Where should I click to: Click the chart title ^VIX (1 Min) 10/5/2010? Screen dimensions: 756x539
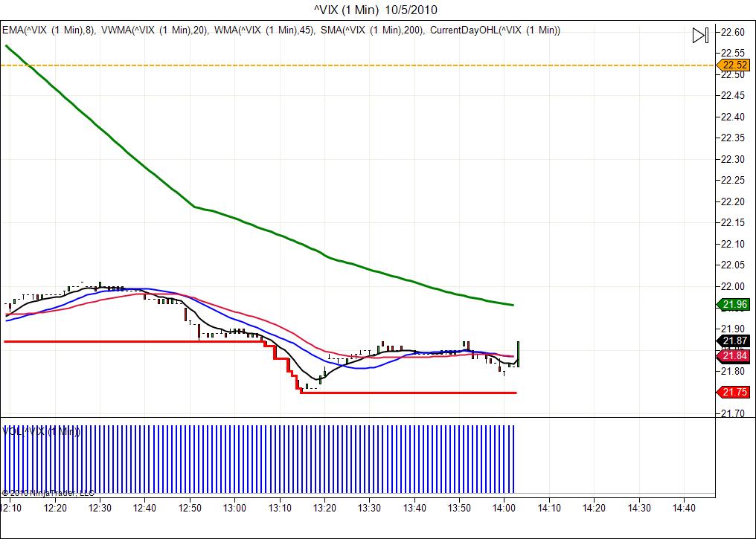coord(376,10)
